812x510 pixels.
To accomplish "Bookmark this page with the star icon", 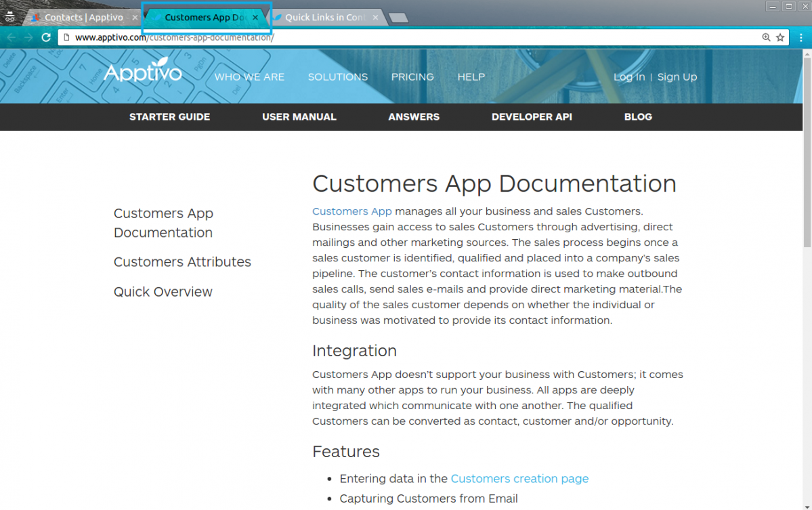I will tap(780, 37).
